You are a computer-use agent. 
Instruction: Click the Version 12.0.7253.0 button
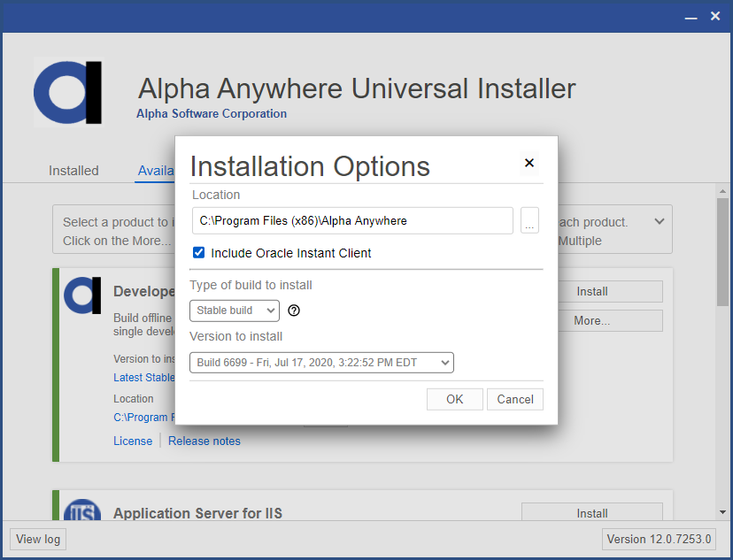[660, 539]
